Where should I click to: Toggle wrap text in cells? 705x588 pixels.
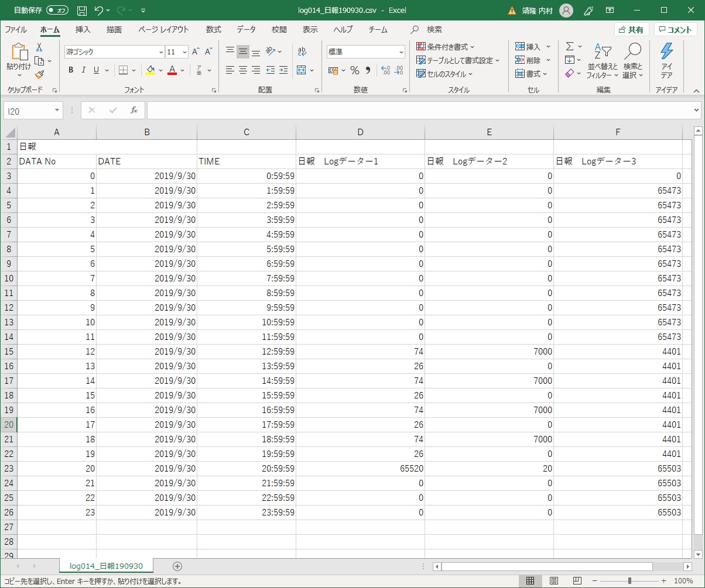point(302,51)
